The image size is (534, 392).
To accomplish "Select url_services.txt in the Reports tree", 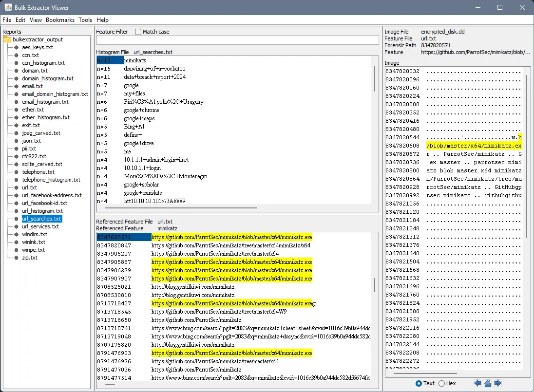I will click(40, 226).
